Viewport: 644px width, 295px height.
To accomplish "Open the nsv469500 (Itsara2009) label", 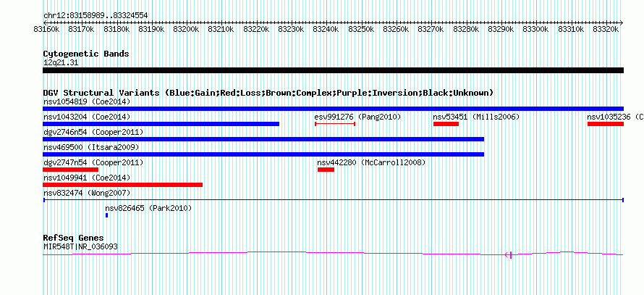I will [91, 147].
